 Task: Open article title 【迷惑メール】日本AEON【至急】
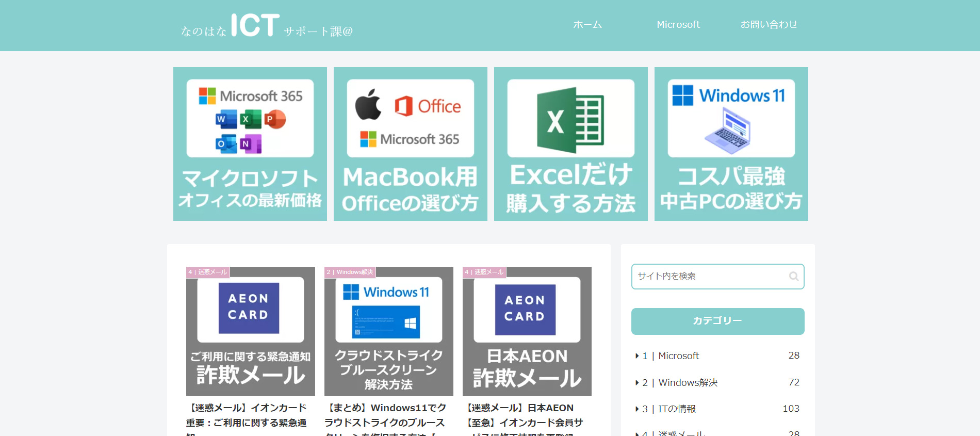click(x=523, y=419)
